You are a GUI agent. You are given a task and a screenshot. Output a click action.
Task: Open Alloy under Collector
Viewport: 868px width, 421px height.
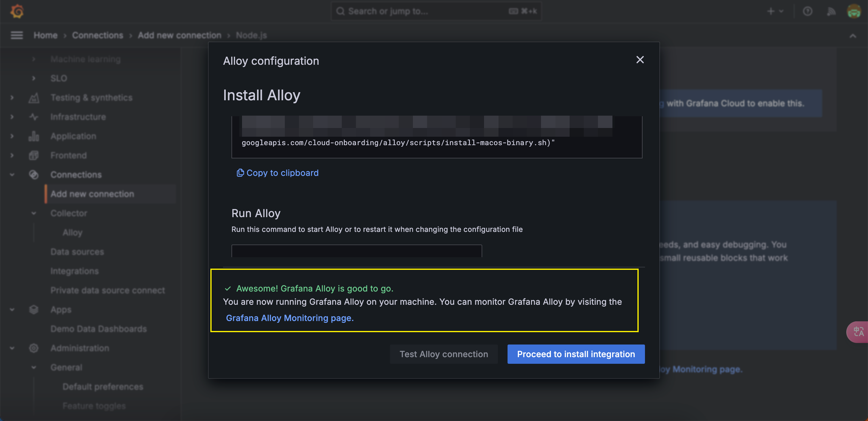(72, 232)
